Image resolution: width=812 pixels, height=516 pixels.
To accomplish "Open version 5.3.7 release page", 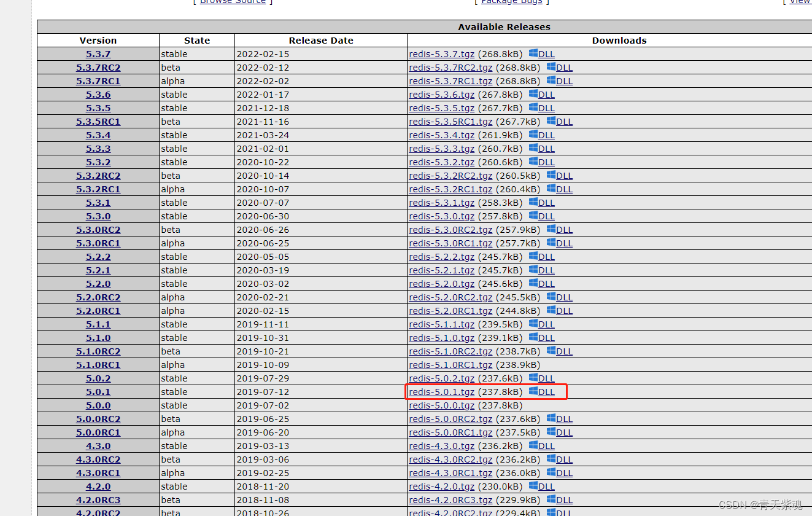I will 98,54.
